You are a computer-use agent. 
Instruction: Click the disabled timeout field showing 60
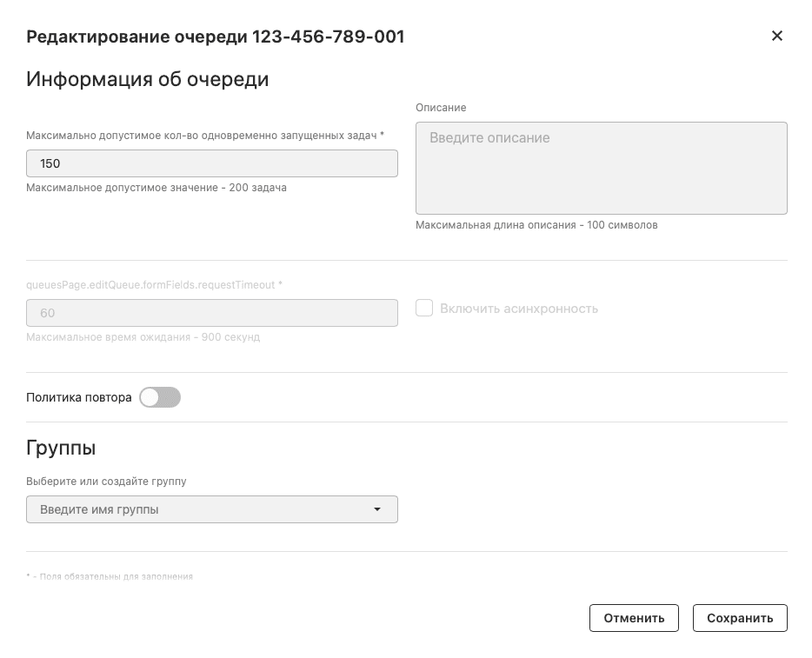point(212,313)
